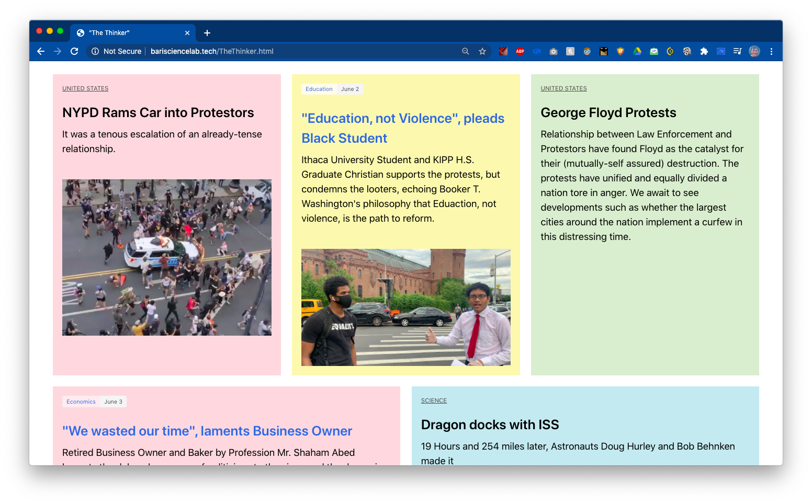Close "The Thinker" tab
Image resolution: width=812 pixels, height=504 pixels.
[x=187, y=33]
